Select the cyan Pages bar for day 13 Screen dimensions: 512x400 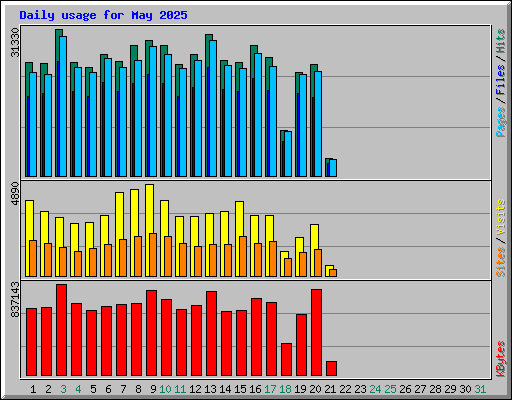(213, 108)
